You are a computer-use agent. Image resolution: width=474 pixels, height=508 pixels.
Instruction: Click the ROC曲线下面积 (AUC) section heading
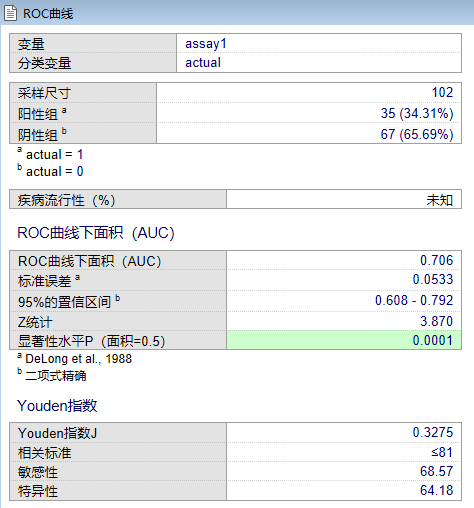click(x=96, y=233)
